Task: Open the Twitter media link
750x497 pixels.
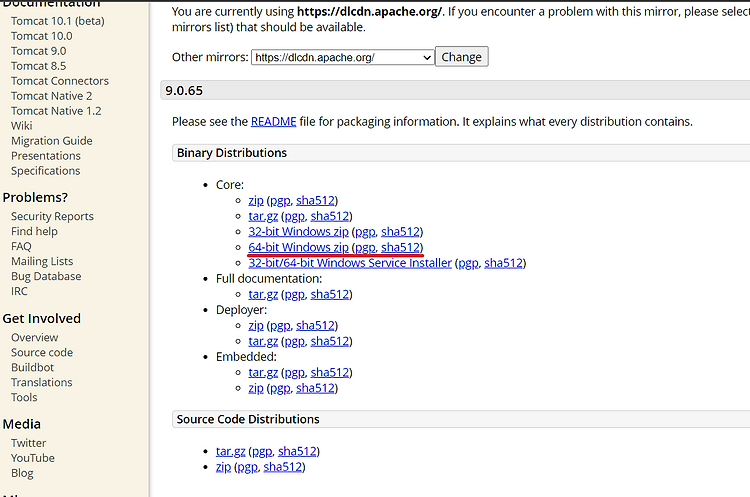Action: pyautogui.click(x=29, y=443)
